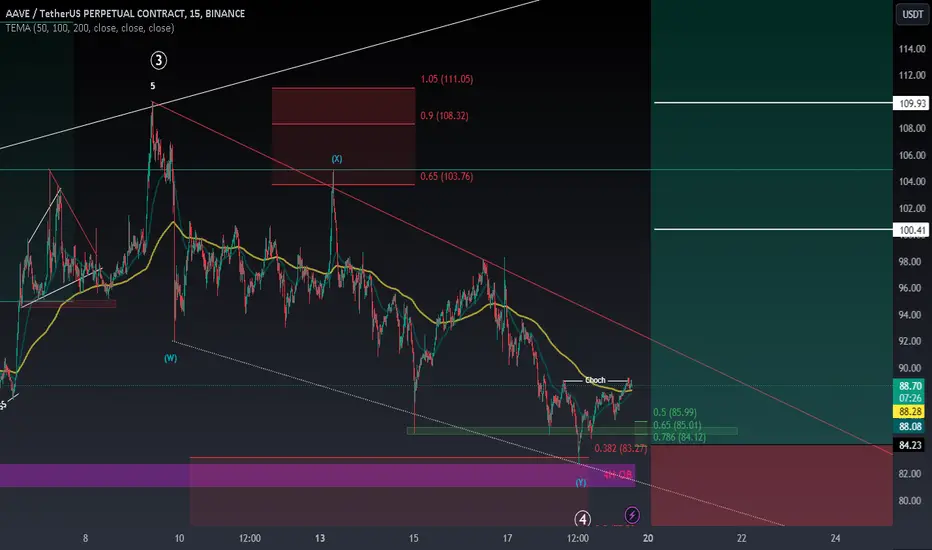
Task: Select the 1.05 (111.05) fib label
Action: (x=446, y=79)
